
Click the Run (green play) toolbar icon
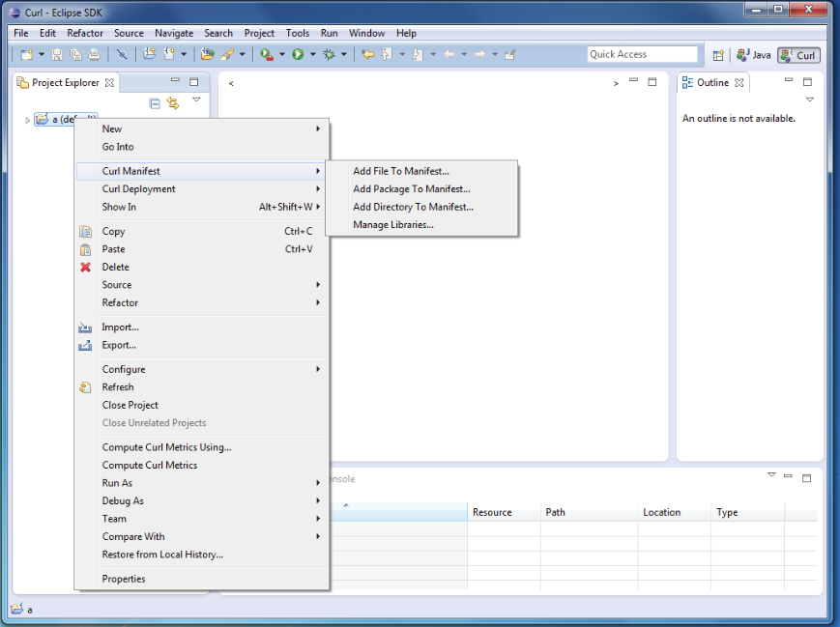pyautogui.click(x=298, y=55)
